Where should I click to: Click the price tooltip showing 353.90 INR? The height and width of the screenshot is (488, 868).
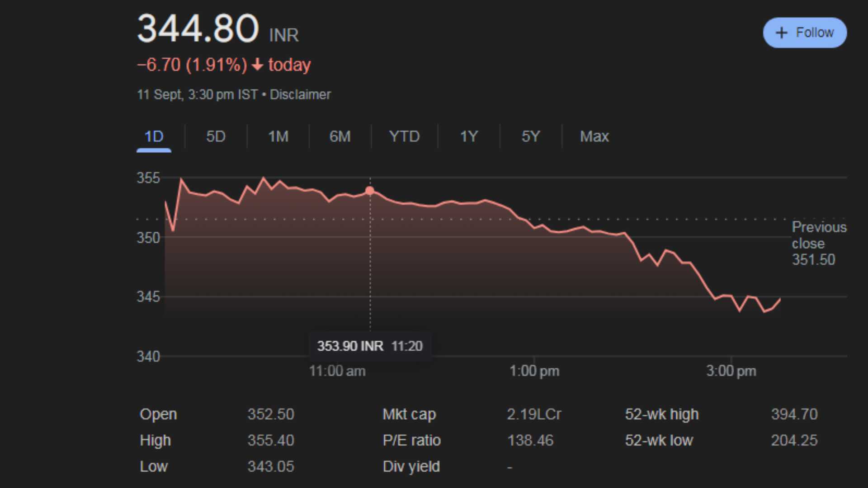click(370, 346)
